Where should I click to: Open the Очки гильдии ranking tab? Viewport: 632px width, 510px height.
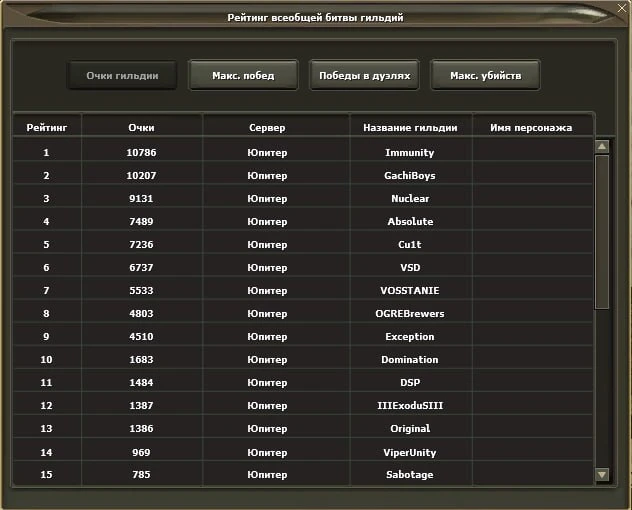(122, 75)
